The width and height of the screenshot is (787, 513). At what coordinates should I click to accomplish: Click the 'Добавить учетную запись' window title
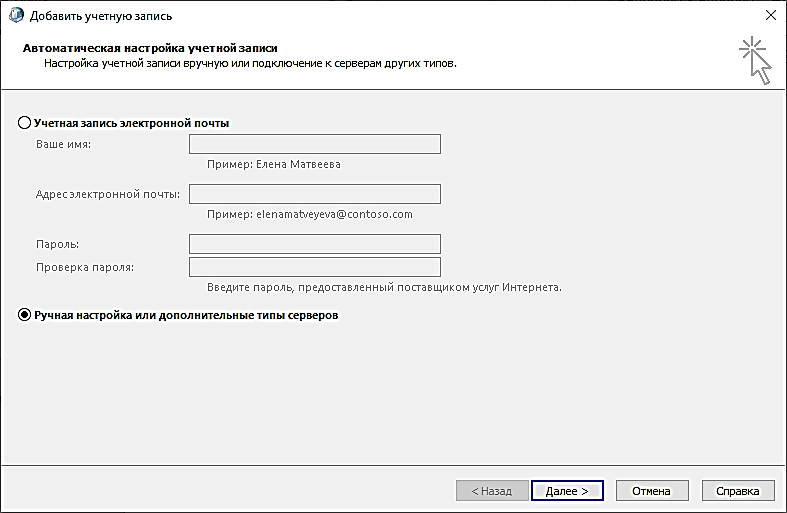[x=101, y=16]
